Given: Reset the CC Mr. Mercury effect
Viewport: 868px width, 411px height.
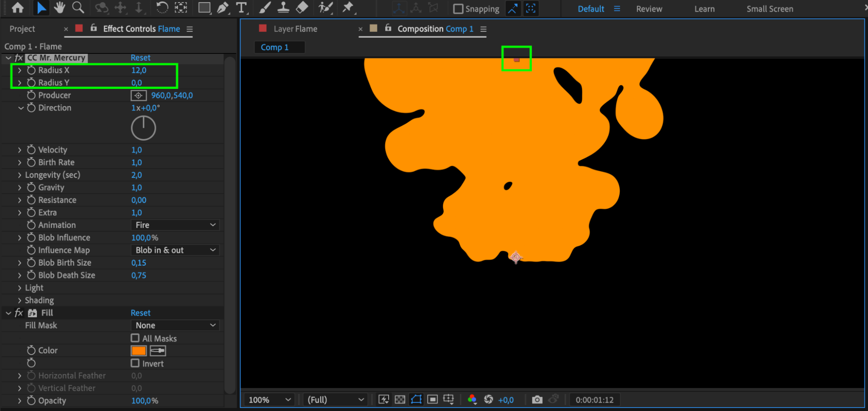Looking at the screenshot, I should 141,58.
